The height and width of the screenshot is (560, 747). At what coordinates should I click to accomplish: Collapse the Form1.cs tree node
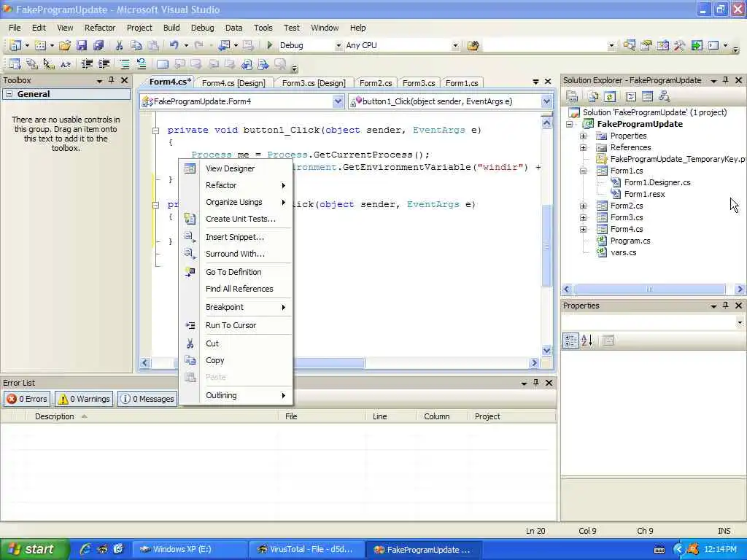tap(583, 171)
